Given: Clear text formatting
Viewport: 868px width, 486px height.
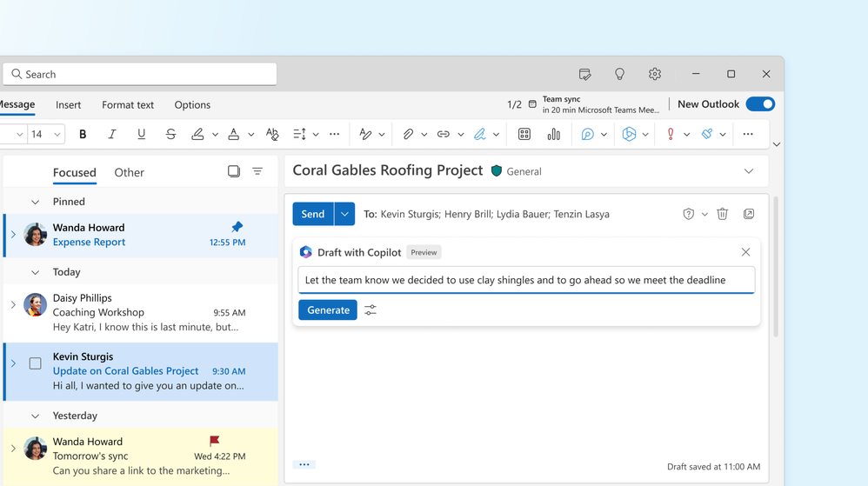Looking at the screenshot, I should tap(272, 134).
